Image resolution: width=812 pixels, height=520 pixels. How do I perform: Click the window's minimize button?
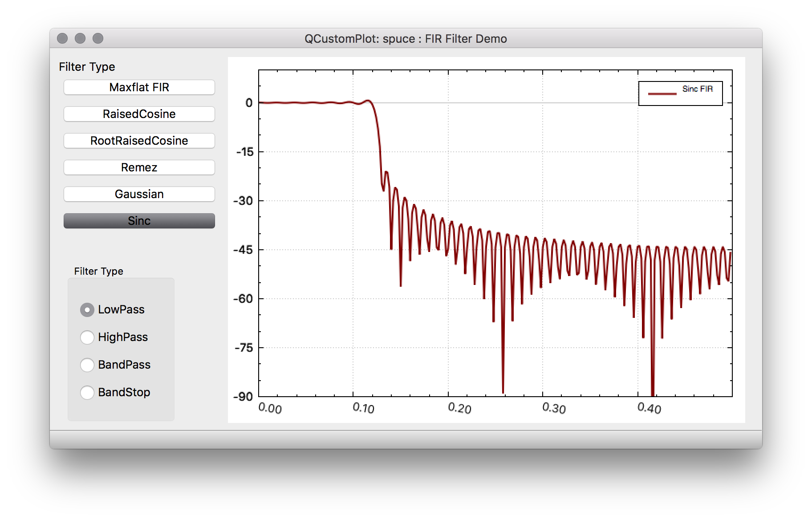80,39
